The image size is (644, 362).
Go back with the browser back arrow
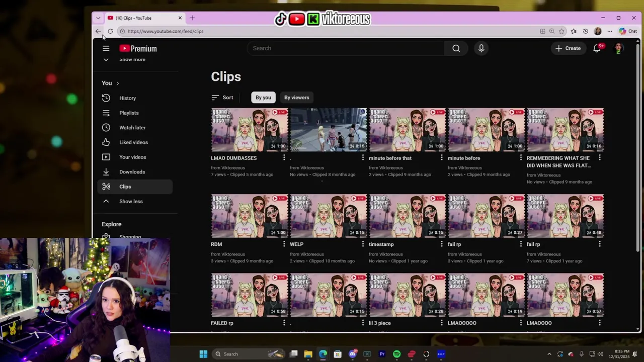(x=98, y=31)
